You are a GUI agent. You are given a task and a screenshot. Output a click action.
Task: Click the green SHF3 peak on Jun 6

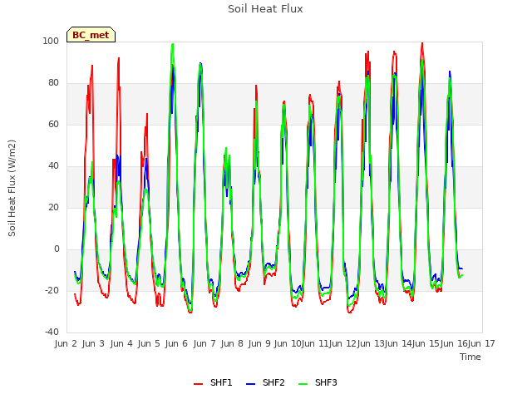pyautogui.click(x=173, y=44)
